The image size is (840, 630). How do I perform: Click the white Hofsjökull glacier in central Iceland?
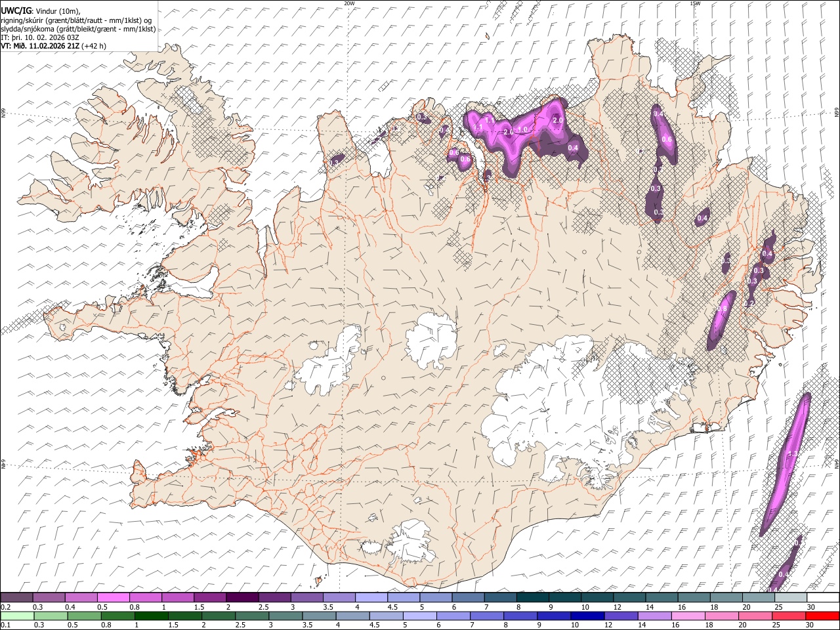point(431,340)
